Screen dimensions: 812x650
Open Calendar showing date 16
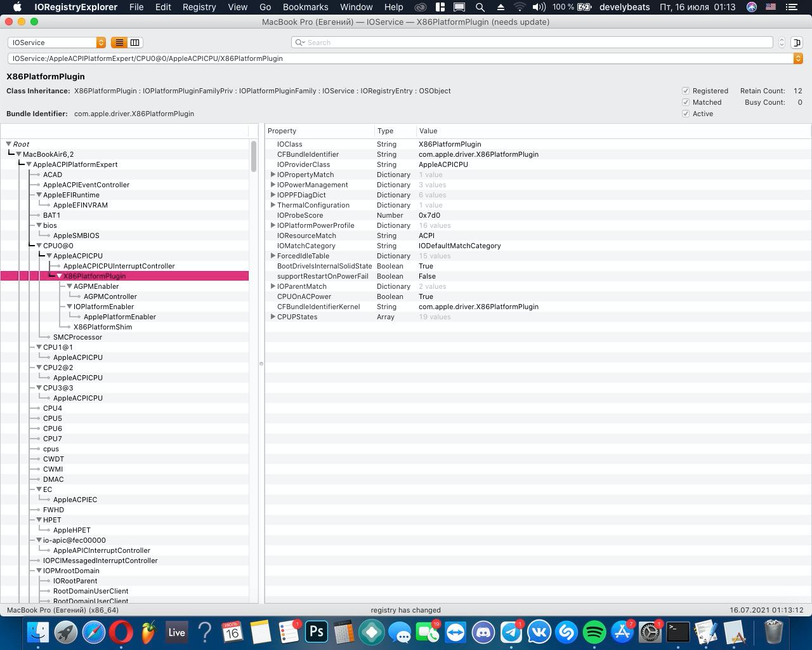232,632
